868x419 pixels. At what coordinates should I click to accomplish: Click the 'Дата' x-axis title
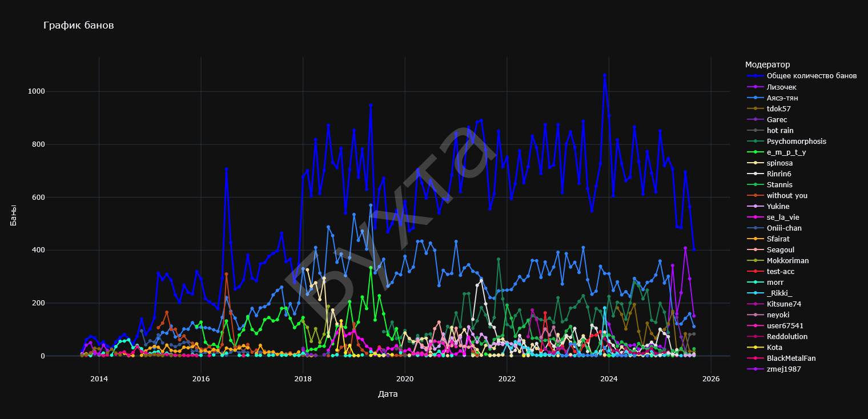(388, 394)
